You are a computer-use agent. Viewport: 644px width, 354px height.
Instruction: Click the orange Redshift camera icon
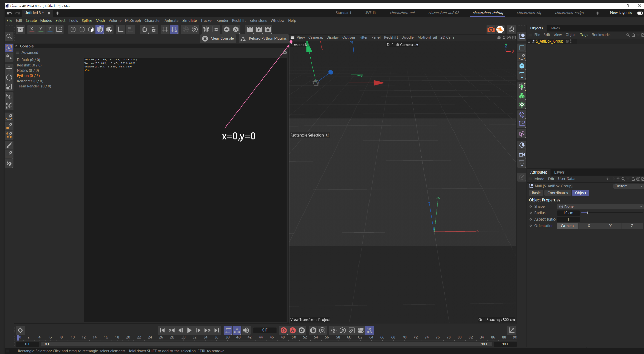pos(491,29)
